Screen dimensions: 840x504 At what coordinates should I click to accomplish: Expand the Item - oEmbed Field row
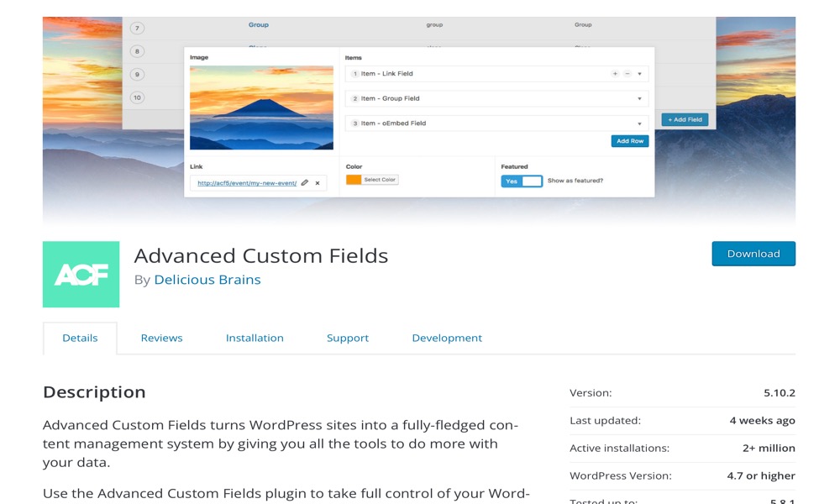pyautogui.click(x=639, y=123)
